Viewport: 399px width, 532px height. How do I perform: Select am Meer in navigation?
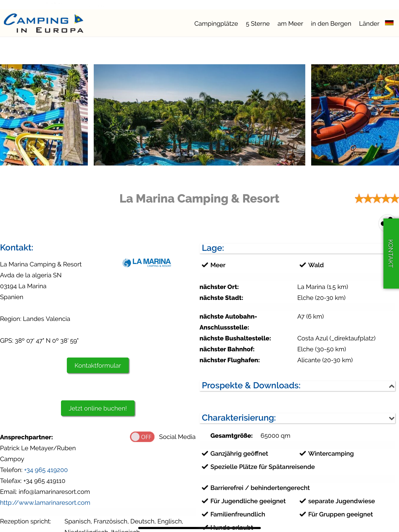click(x=290, y=24)
